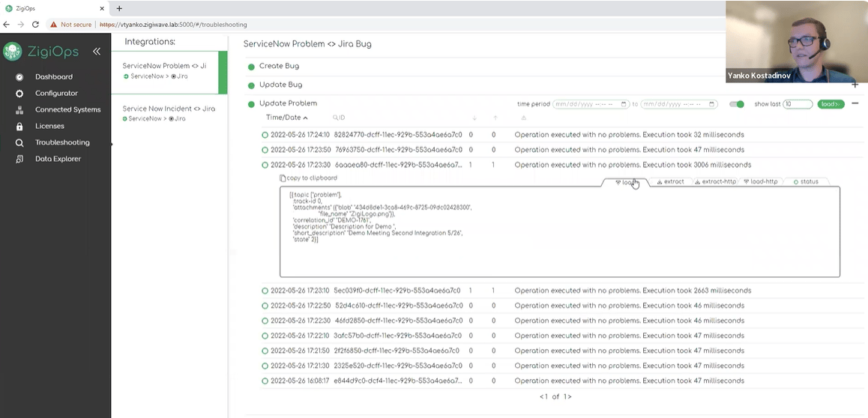Close the ZigiOps browser tab
This screenshot has height=418, width=868.
tap(102, 8)
